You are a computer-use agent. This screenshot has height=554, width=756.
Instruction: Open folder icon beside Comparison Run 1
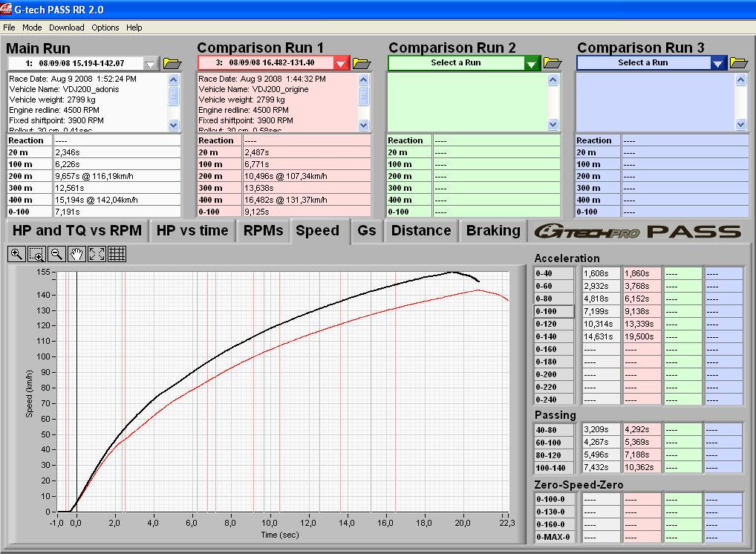click(362, 63)
